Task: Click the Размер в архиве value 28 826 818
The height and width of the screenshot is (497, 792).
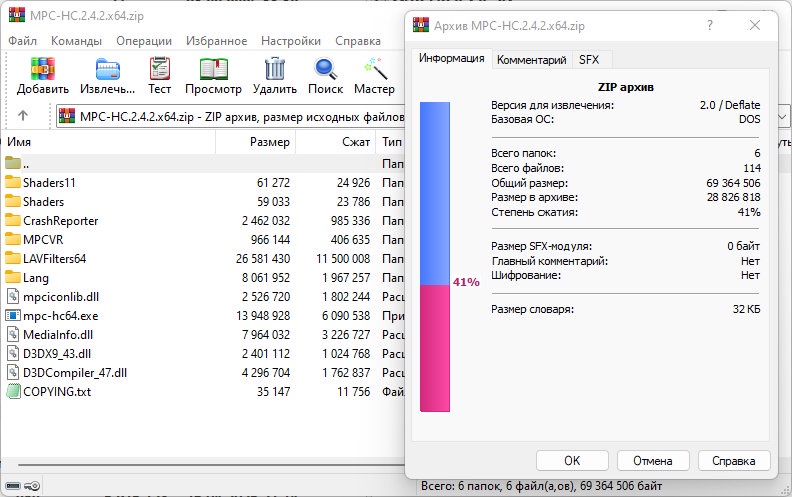Action: pyautogui.click(x=733, y=197)
